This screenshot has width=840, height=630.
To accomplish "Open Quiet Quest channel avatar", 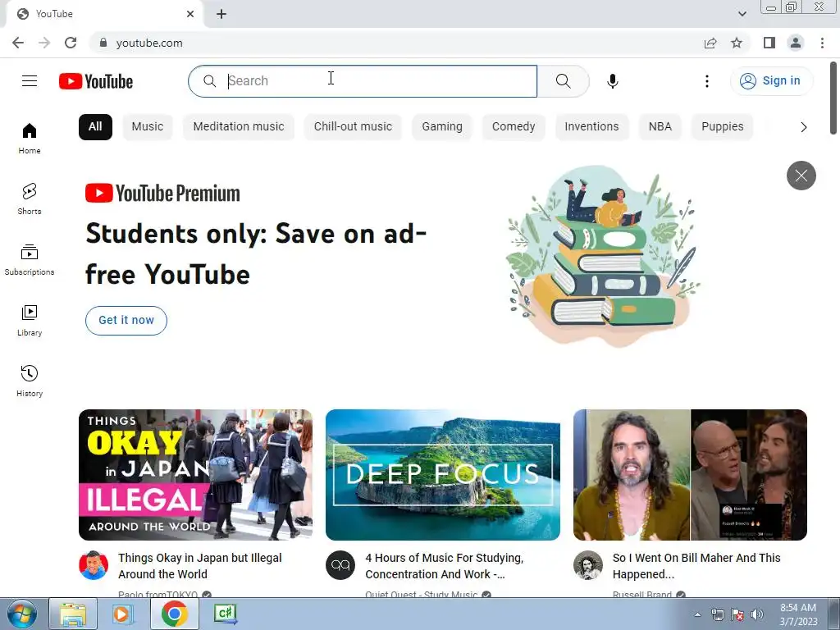I will click(340, 564).
